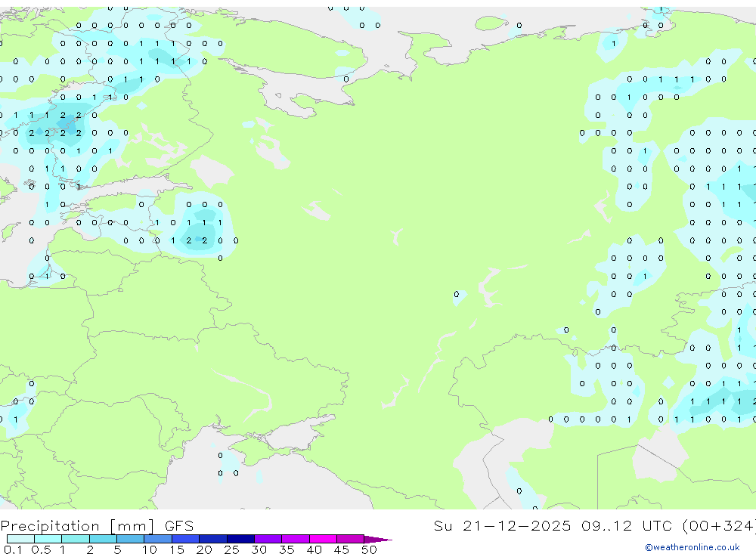Click the '50' legend scale label
This screenshot has width=756, height=554.
coord(369,549)
